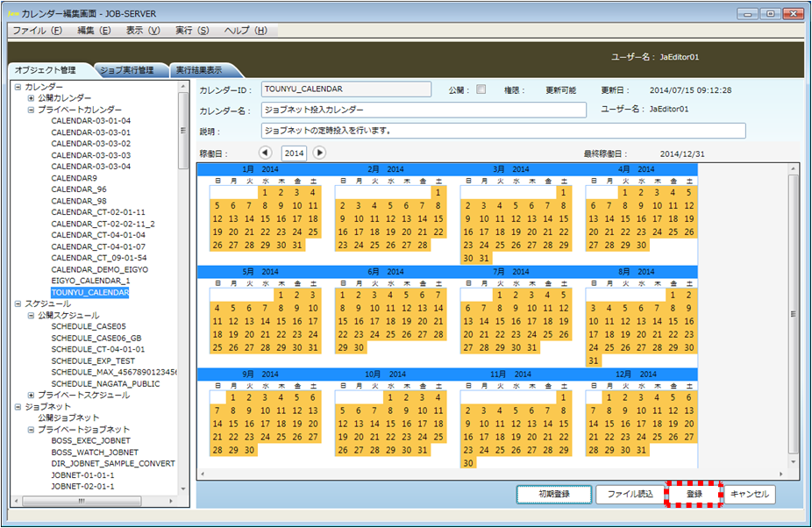Image resolution: width=812 pixels, height=528 pixels.
Task: Select SCHEDULE_CASE05 in the tree
Action: pyautogui.click(x=89, y=326)
